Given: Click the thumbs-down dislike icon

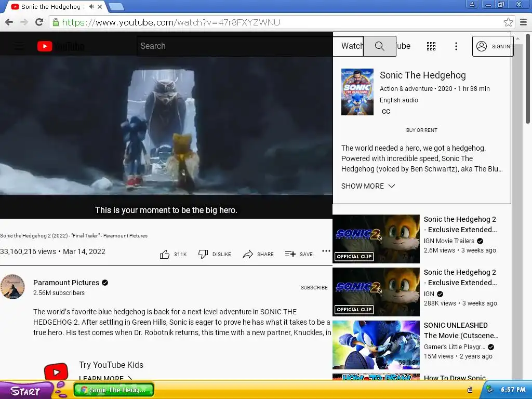Looking at the screenshot, I should click(x=203, y=254).
